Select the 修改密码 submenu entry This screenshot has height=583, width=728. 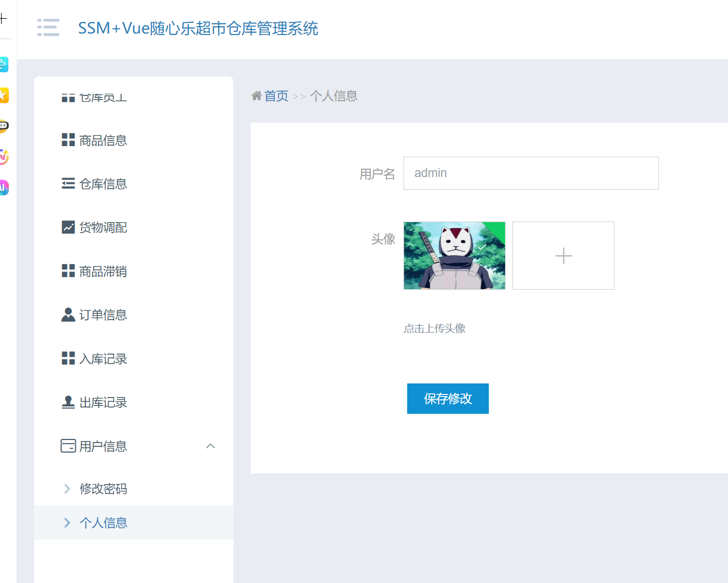pyautogui.click(x=103, y=489)
